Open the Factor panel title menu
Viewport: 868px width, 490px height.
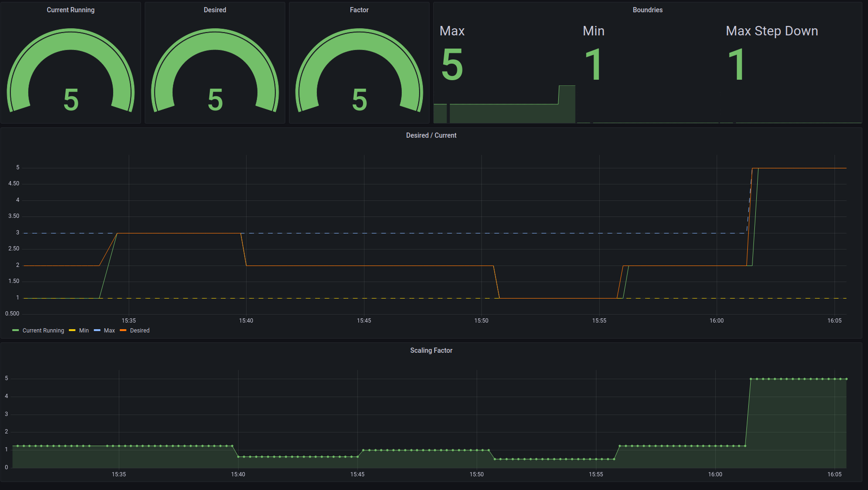tap(359, 10)
